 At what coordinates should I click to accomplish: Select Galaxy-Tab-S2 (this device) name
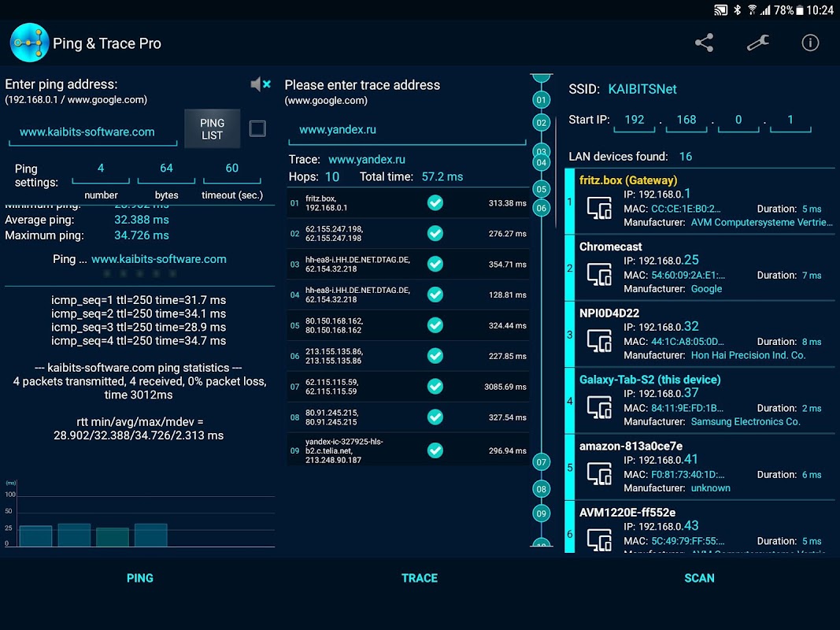pos(649,380)
